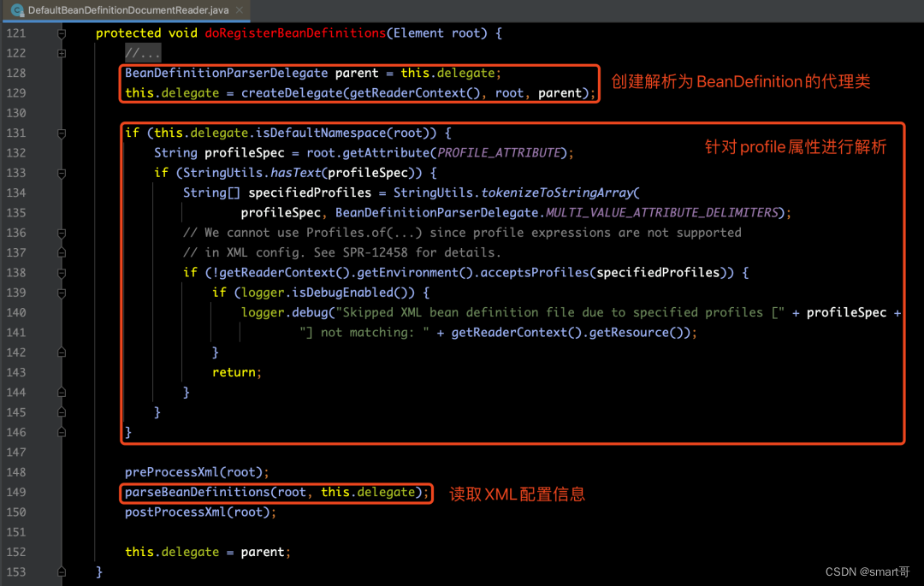Click line number 152 in the gutter
This screenshot has width=924, height=586.
(x=16, y=552)
